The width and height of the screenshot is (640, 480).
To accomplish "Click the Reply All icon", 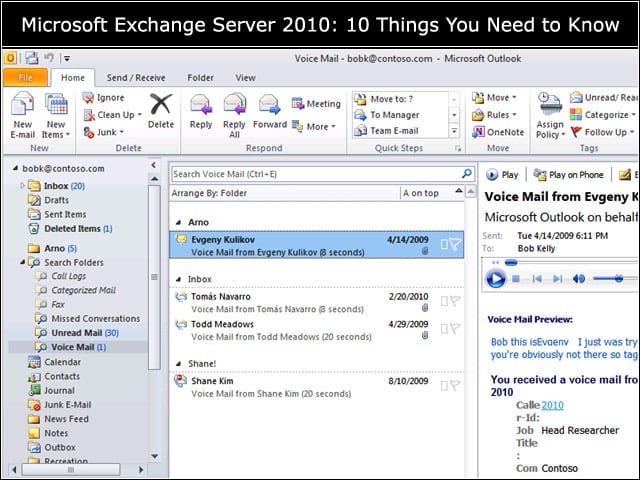I will click(234, 104).
